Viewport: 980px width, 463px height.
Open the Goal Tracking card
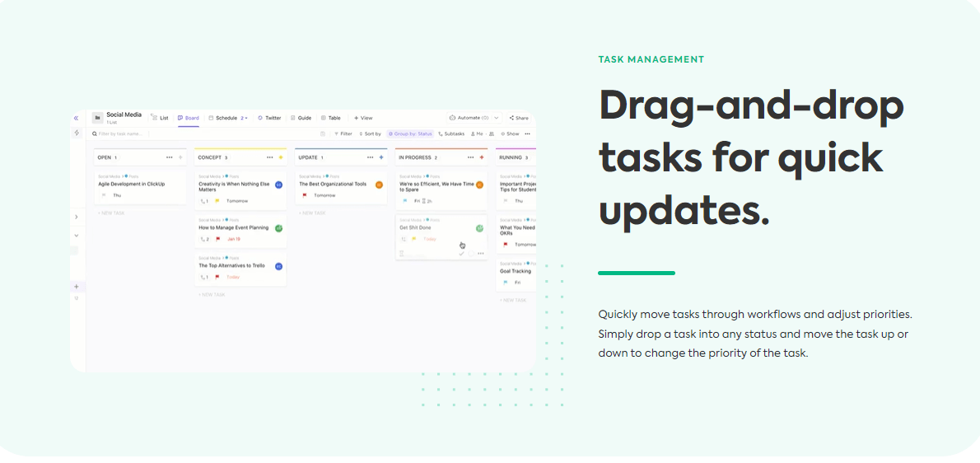(x=516, y=275)
